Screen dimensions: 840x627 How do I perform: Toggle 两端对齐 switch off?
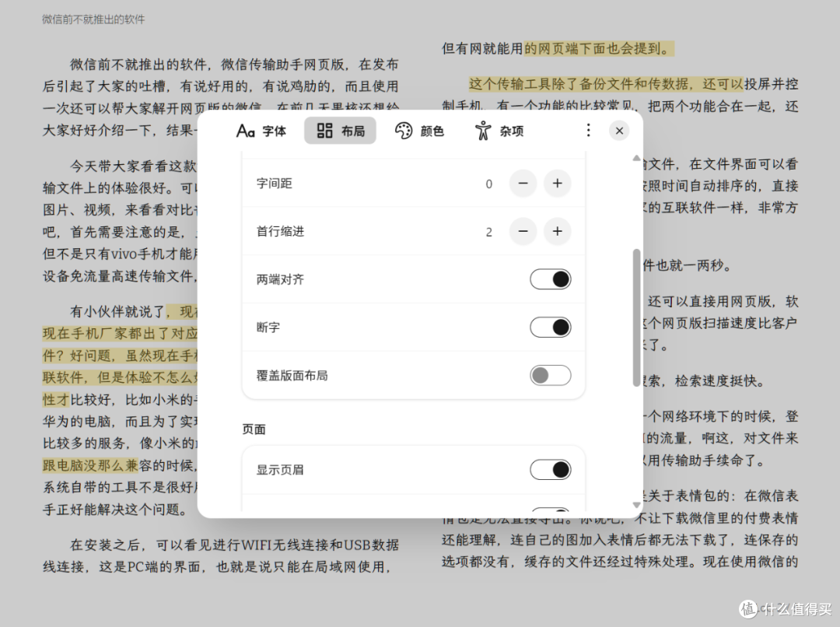point(550,279)
